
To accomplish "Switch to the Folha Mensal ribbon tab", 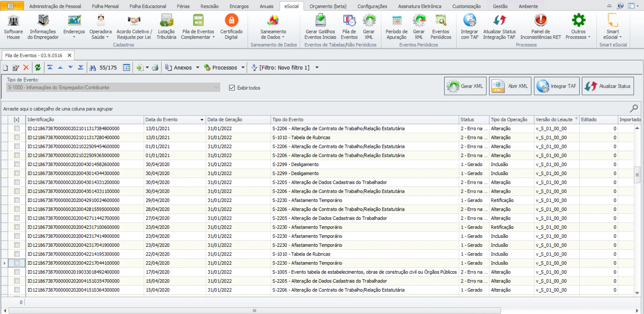I will click(105, 6).
